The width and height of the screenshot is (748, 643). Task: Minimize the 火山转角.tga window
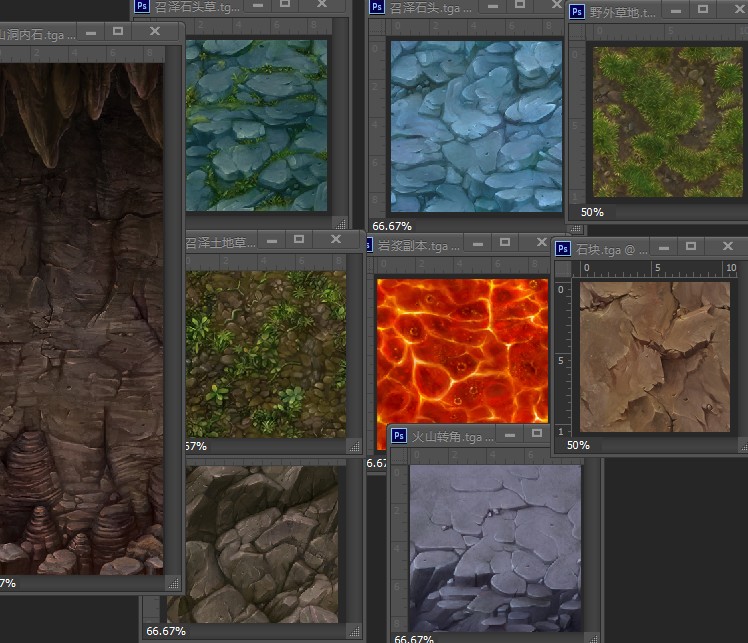click(510, 435)
